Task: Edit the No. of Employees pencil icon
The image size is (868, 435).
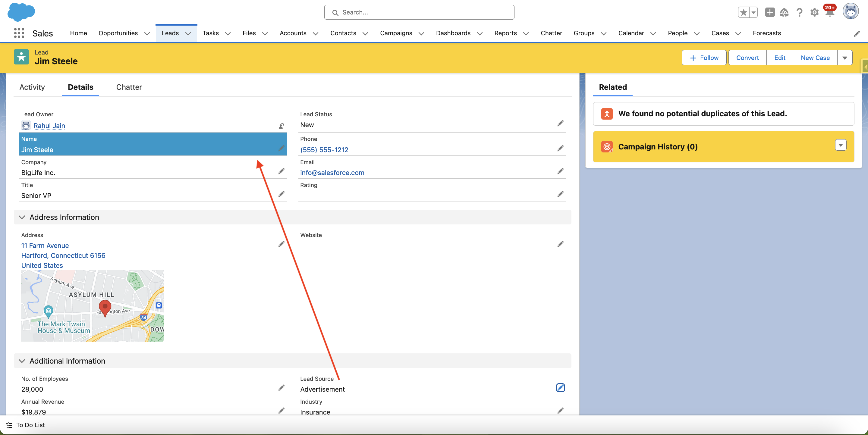Action: 281,387
